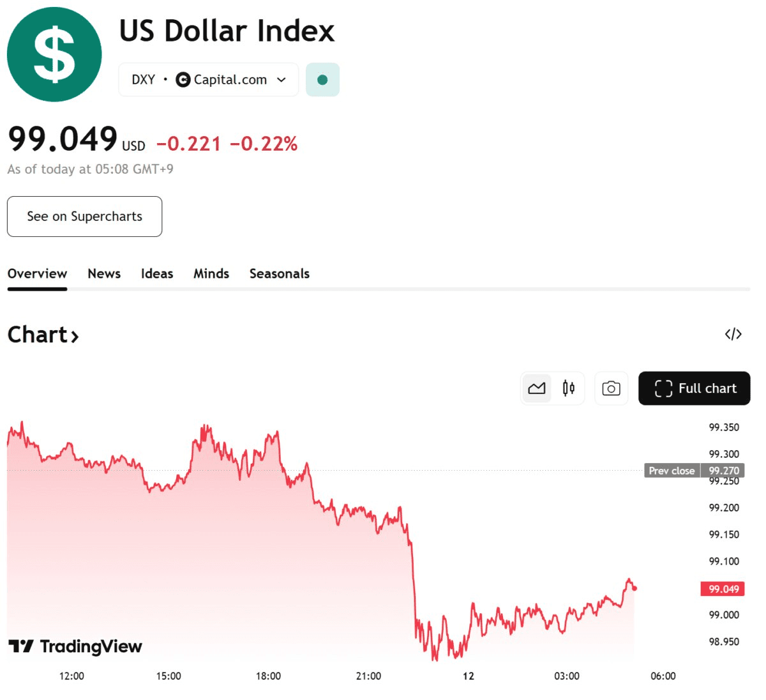The width and height of the screenshot is (766, 700).
Task: Go to the Minds tab
Action: 211,274
